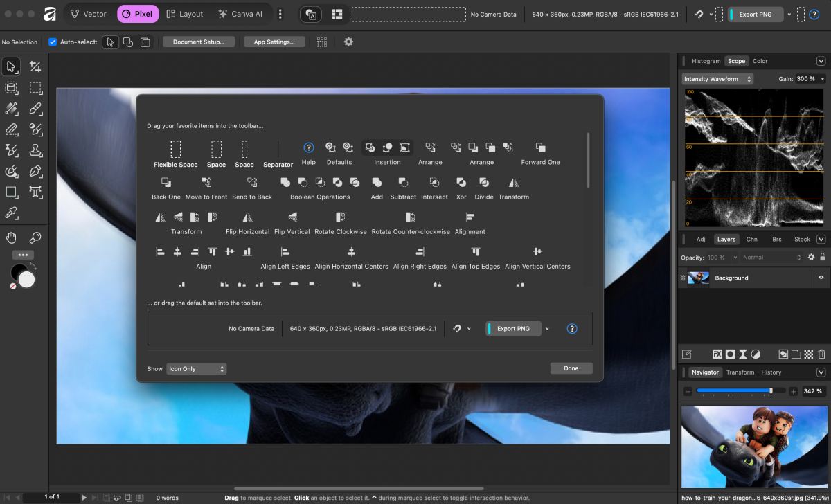The height and width of the screenshot is (504, 831).
Task: Open the layer effects FX panel
Action: pyautogui.click(x=718, y=354)
